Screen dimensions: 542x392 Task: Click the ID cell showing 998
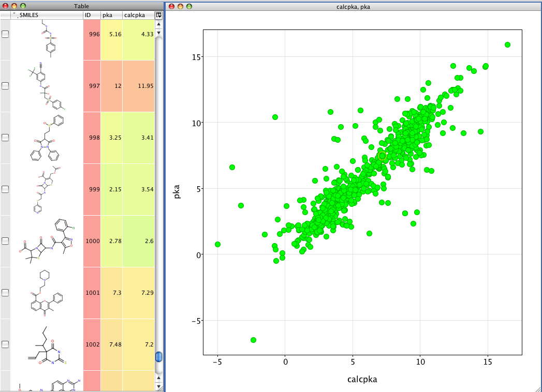(x=92, y=138)
